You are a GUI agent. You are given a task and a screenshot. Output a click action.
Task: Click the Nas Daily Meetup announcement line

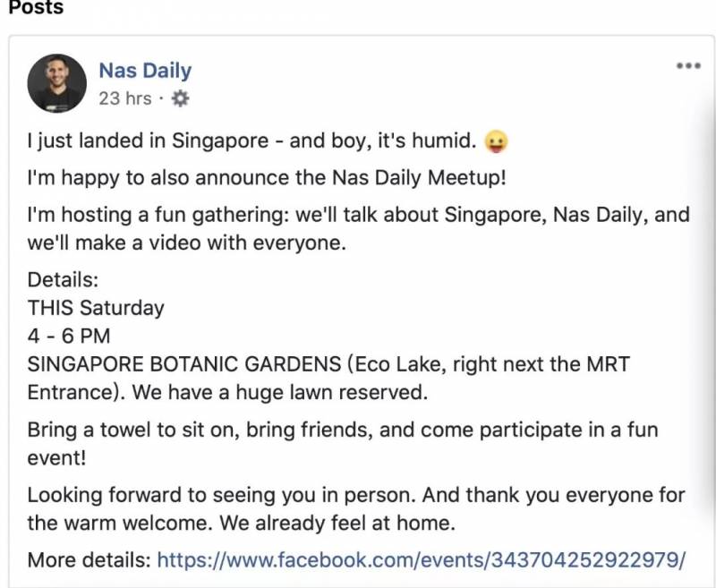coord(267,177)
